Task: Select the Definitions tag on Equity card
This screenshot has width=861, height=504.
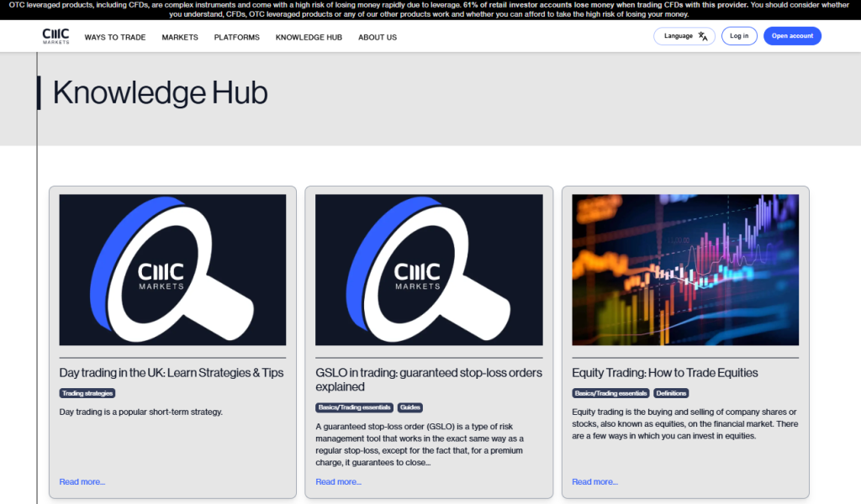Action: click(x=671, y=393)
